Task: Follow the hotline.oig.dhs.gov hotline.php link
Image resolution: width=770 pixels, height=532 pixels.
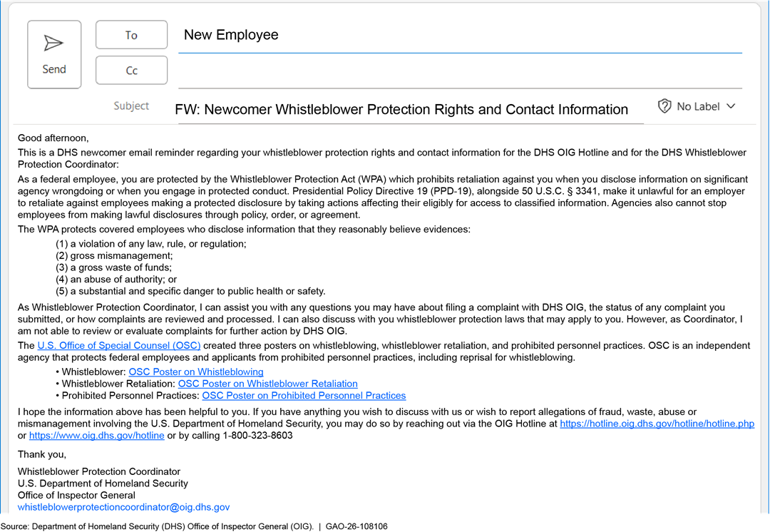Action: (x=657, y=424)
